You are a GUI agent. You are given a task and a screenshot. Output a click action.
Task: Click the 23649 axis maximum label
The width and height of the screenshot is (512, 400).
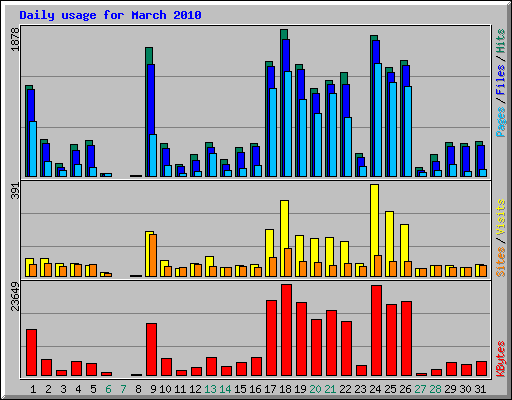[x=15, y=297]
